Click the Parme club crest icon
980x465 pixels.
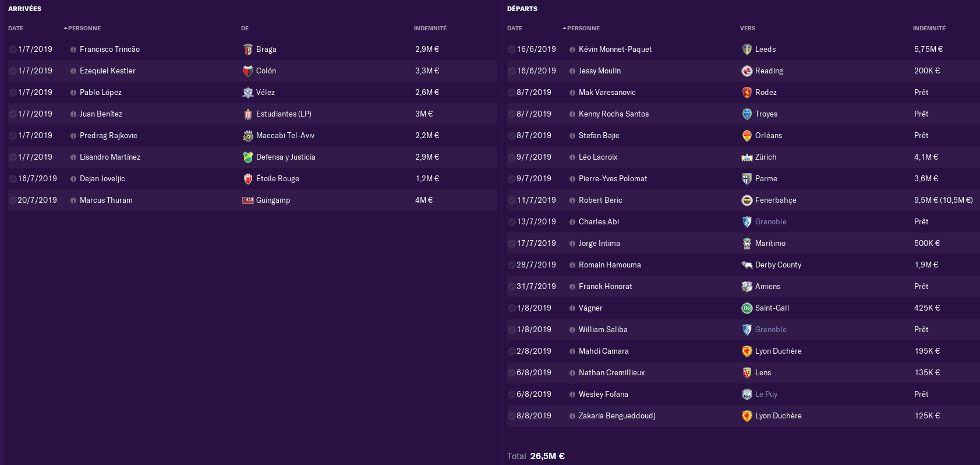click(747, 179)
